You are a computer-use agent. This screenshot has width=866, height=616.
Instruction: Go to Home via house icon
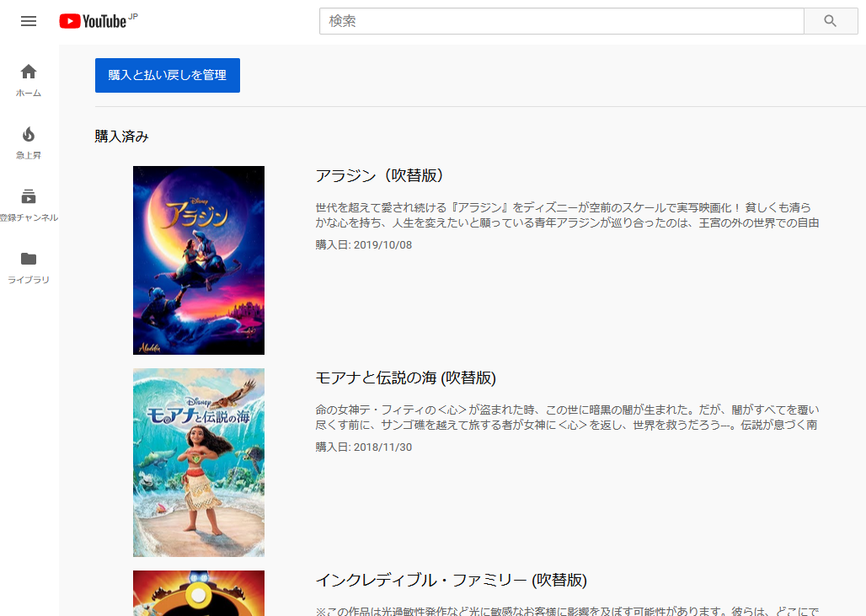(x=29, y=72)
